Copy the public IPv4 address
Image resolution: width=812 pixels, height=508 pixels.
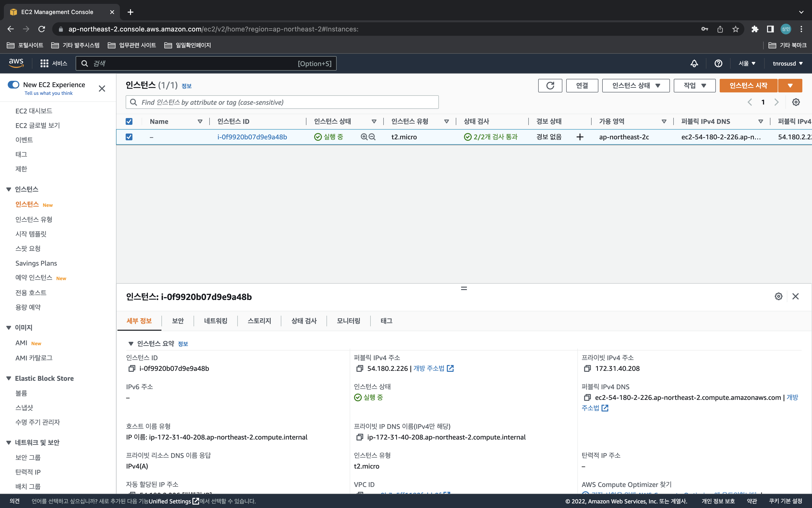tap(360, 369)
